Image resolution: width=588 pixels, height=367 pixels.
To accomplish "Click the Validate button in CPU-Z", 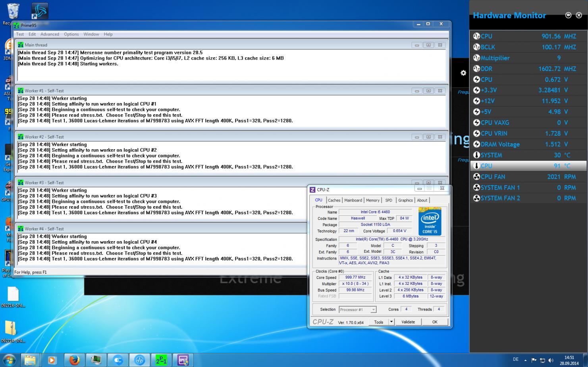I will (x=408, y=322).
